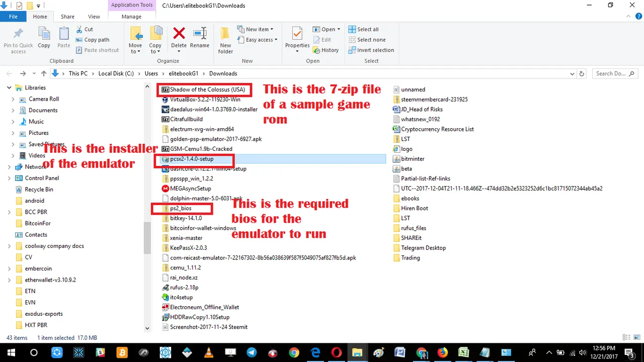The width and height of the screenshot is (644, 362).
Task: Click Cut in the Clipboard group
Action: (x=85, y=29)
